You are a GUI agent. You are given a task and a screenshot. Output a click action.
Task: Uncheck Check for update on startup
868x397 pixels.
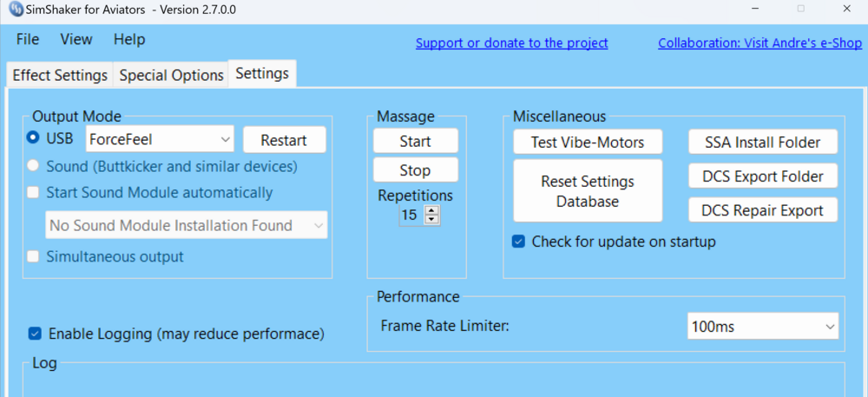(518, 242)
